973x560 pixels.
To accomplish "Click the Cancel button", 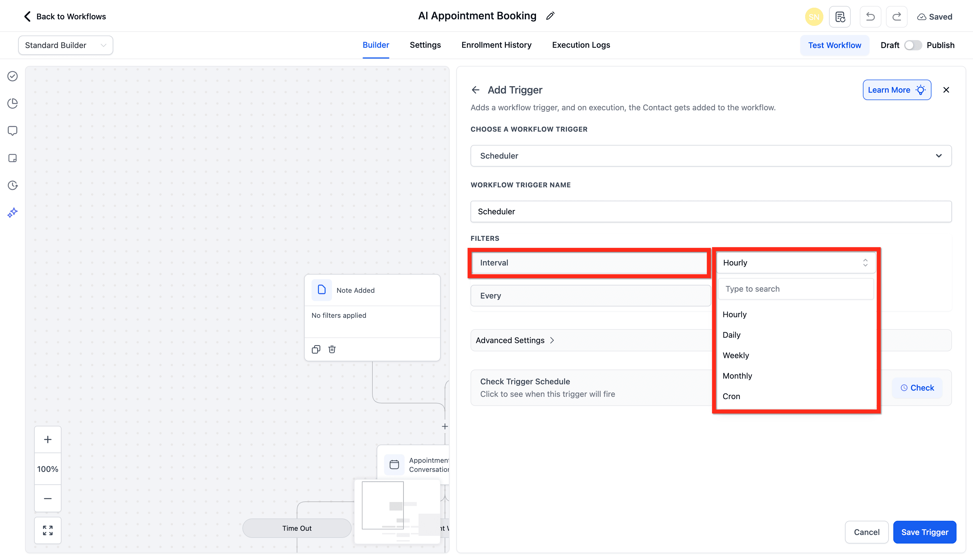I will click(866, 532).
